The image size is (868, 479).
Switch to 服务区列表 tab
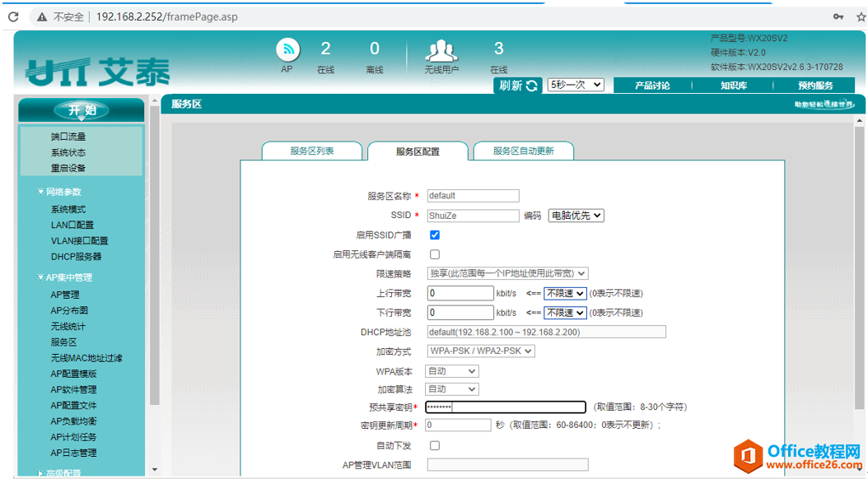tap(311, 151)
